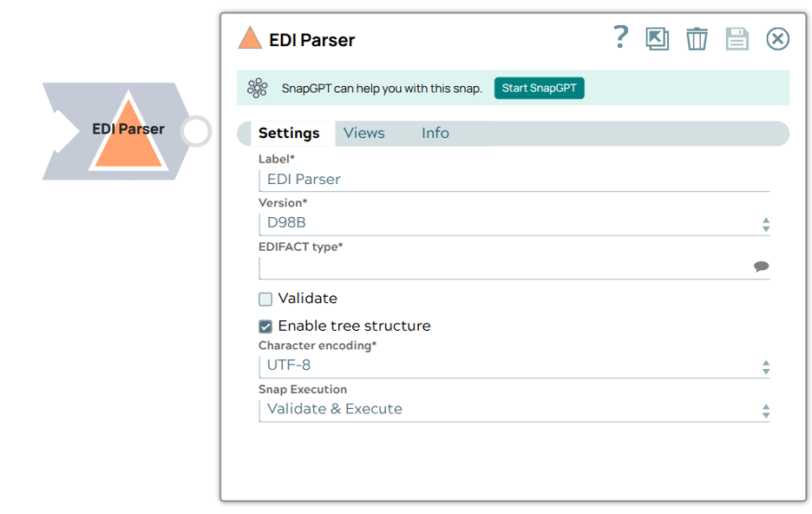Click the orange triangle icon in dialog title
812x514 pixels.
pos(250,38)
